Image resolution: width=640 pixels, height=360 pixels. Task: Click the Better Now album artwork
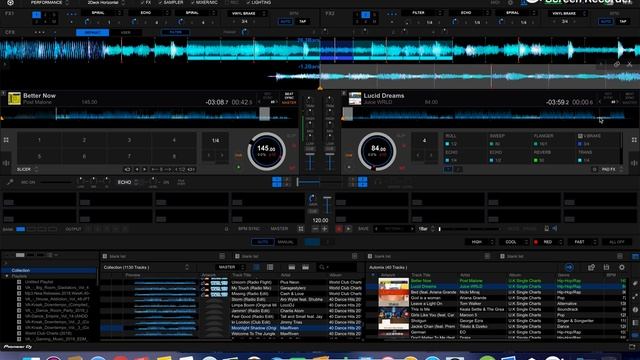point(14,98)
